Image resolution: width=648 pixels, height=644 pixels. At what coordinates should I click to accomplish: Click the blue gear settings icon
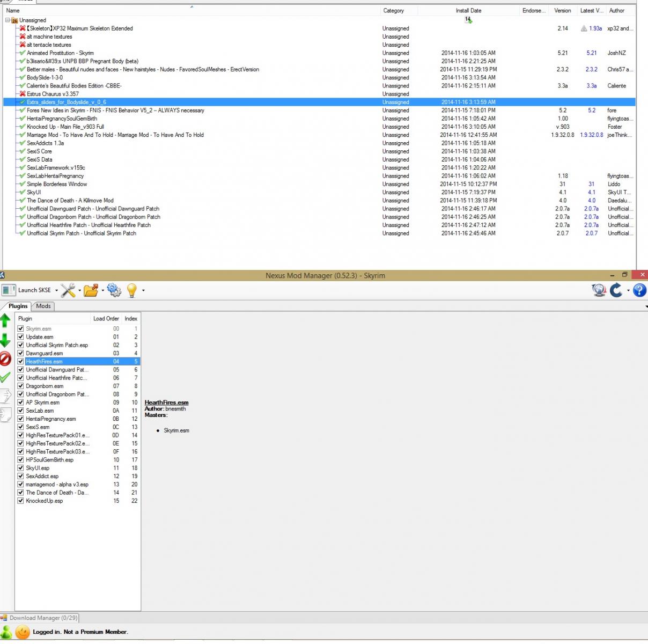[114, 290]
